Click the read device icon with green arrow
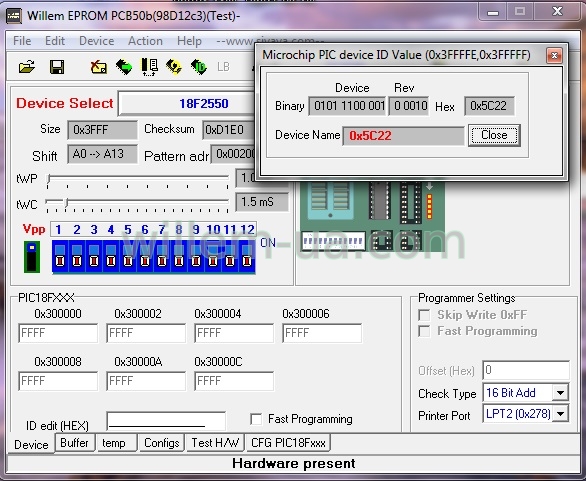Viewport: 586px width, 481px height. tap(124, 67)
